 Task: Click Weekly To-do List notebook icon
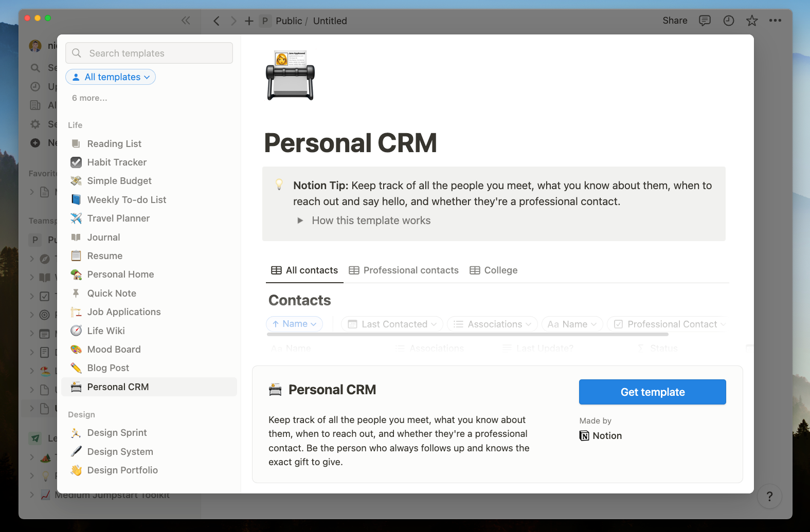pos(76,199)
